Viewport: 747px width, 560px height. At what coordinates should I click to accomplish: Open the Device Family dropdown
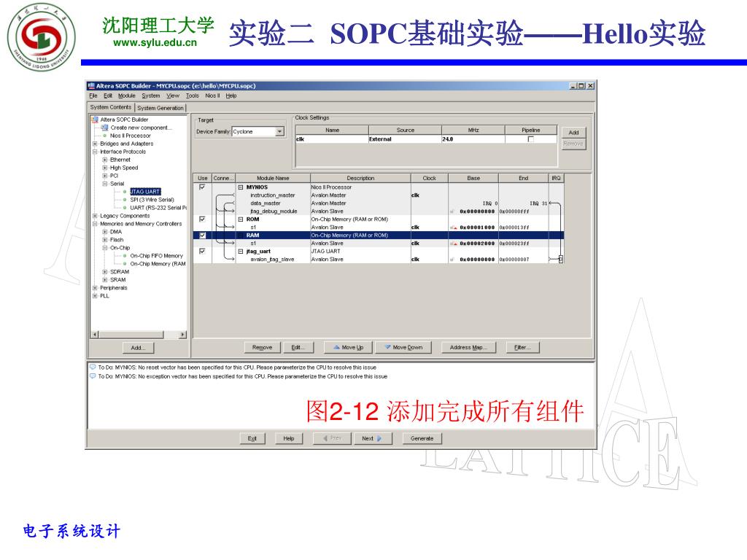[x=279, y=131]
